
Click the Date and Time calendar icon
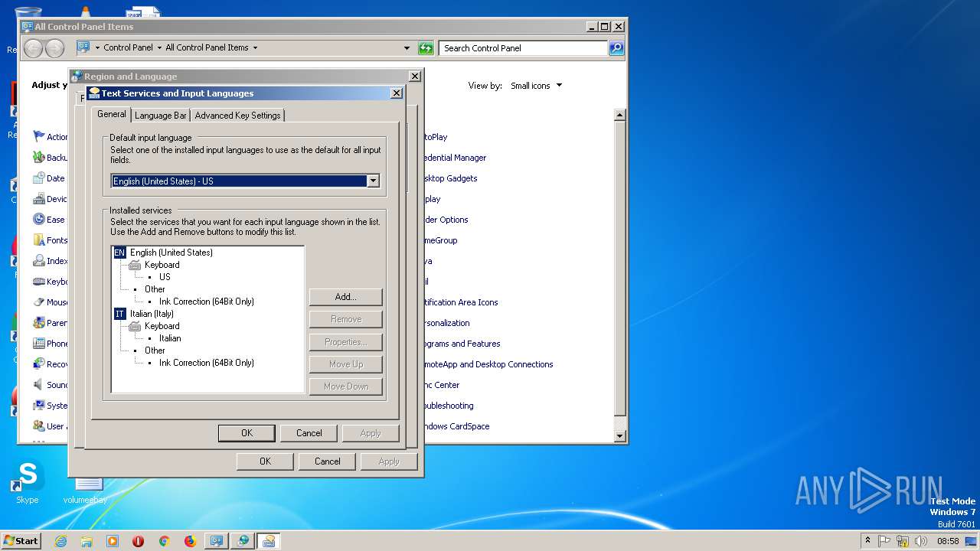point(39,178)
